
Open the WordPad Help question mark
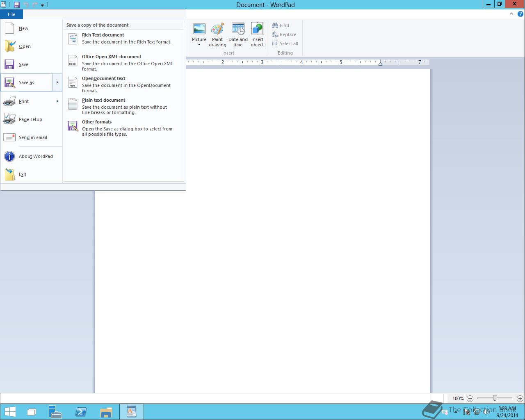coord(520,14)
